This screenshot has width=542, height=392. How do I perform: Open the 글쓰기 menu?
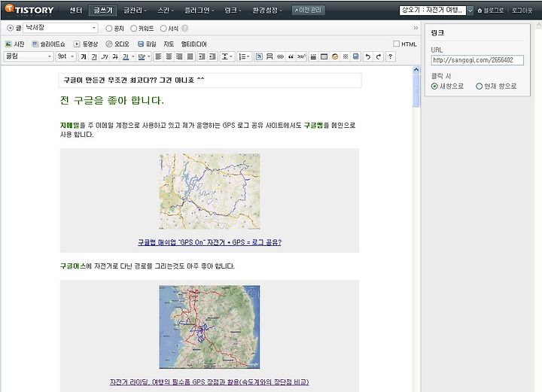(102, 11)
